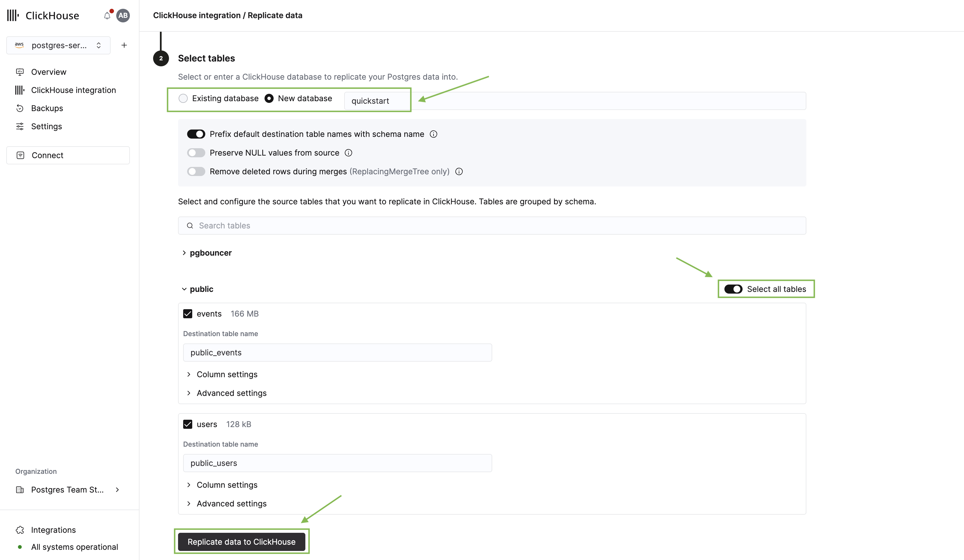Screen dimensions: 964x560
Task: Disable the Prefix default destination table names toggle
Action: coord(196,134)
